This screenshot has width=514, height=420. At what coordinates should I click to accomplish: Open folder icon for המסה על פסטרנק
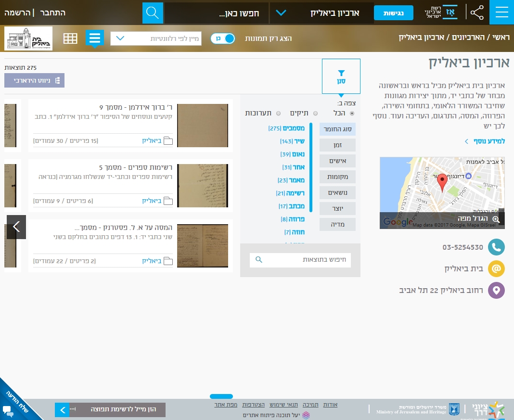coord(168,261)
